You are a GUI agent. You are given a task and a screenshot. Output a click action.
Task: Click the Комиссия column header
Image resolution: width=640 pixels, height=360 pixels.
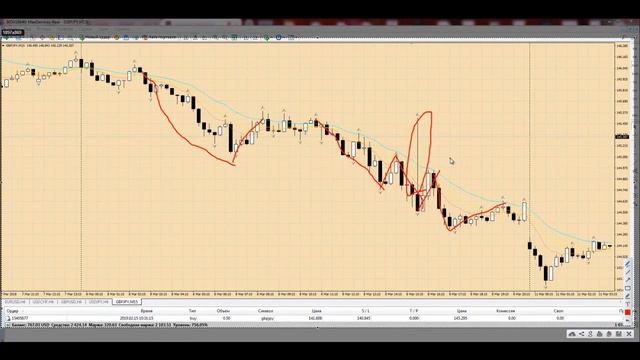point(505,311)
